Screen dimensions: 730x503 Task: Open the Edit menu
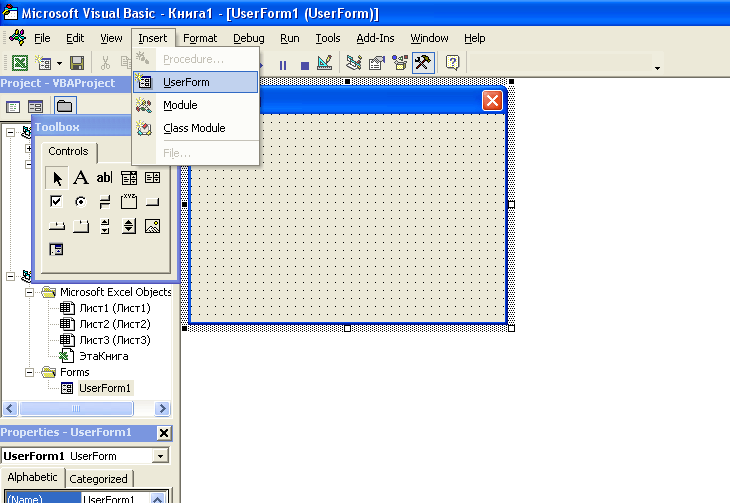pos(75,38)
